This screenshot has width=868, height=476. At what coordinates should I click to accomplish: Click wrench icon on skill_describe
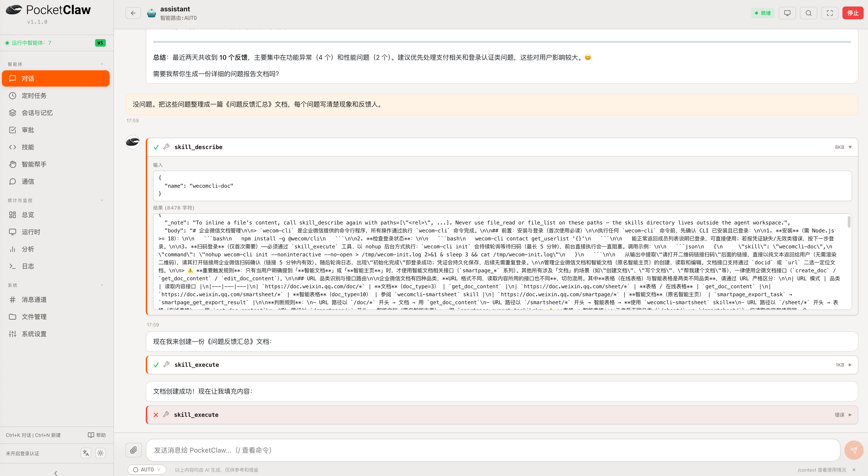(x=167, y=147)
